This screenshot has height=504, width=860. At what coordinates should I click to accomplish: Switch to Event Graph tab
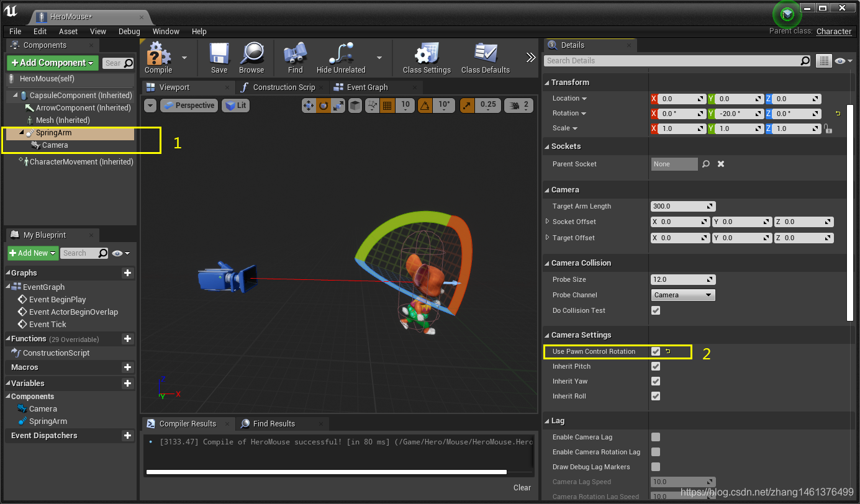pos(367,88)
